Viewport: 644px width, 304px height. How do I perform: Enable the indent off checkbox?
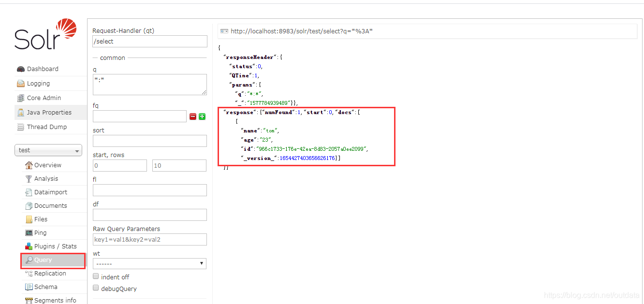pyautogui.click(x=96, y=277)
